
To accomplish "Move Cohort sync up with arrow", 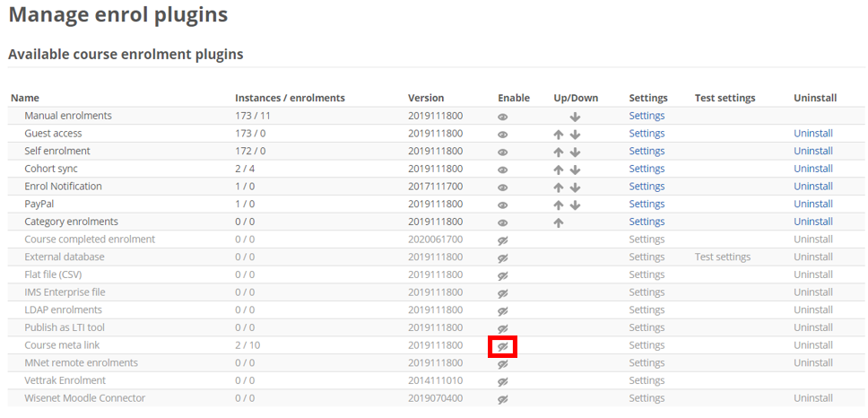I will [559, 170].
